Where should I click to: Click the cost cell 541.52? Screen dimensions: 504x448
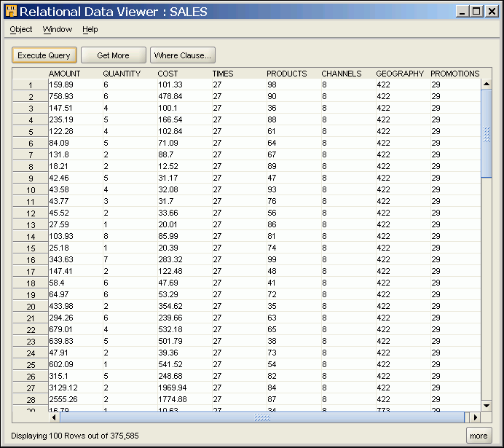[x=185, y=364]
